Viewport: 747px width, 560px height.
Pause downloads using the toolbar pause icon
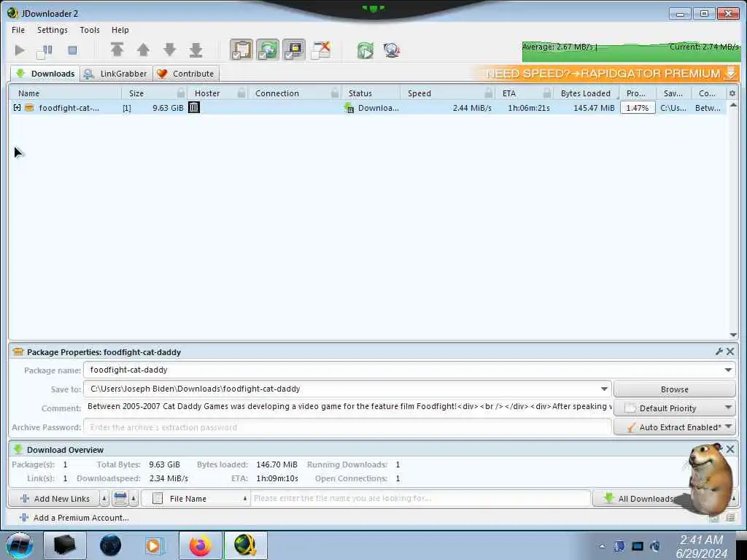pos(44,50)
